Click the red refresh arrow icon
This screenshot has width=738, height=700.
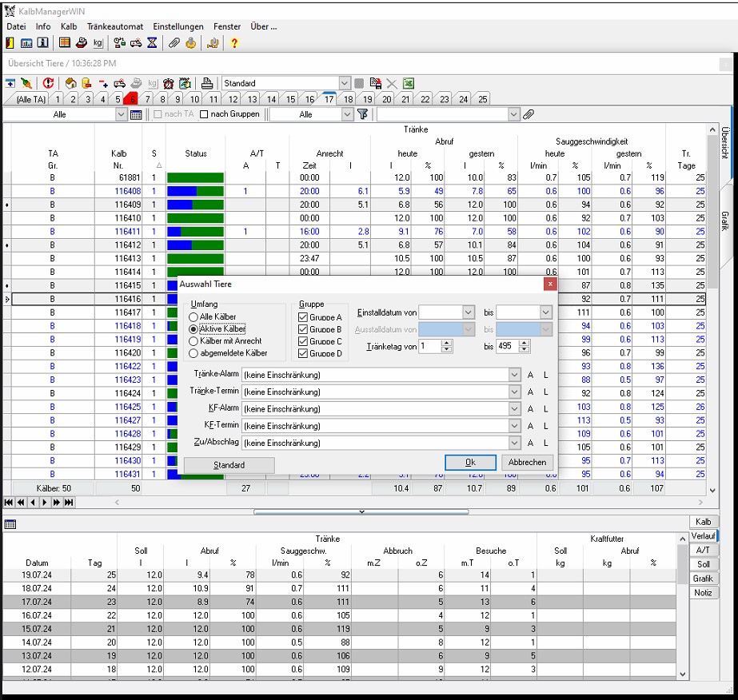(x=49, y=83)
